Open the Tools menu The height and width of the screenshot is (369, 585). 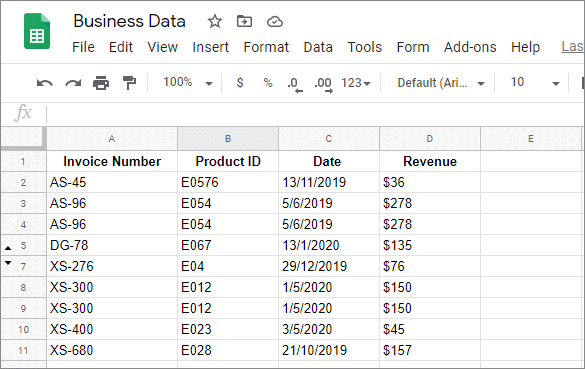coord(365,47)
